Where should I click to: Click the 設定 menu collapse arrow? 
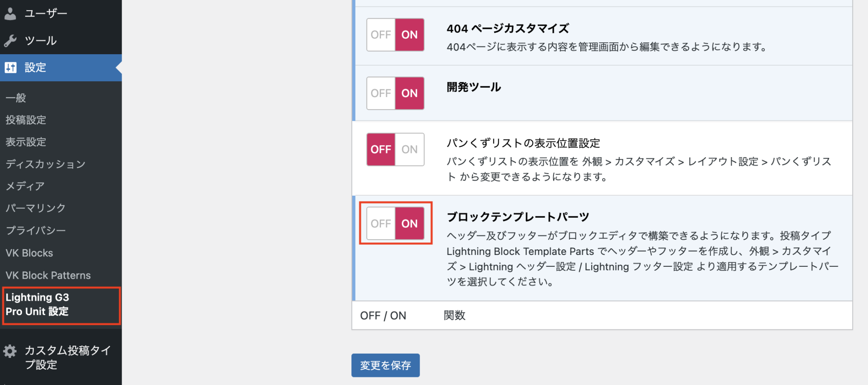point(119,67)
